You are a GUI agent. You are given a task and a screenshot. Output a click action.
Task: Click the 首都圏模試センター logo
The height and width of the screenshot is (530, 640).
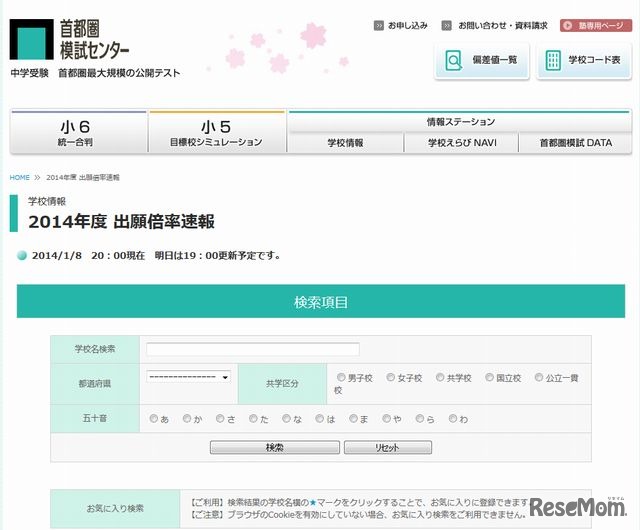click(70, 39)
